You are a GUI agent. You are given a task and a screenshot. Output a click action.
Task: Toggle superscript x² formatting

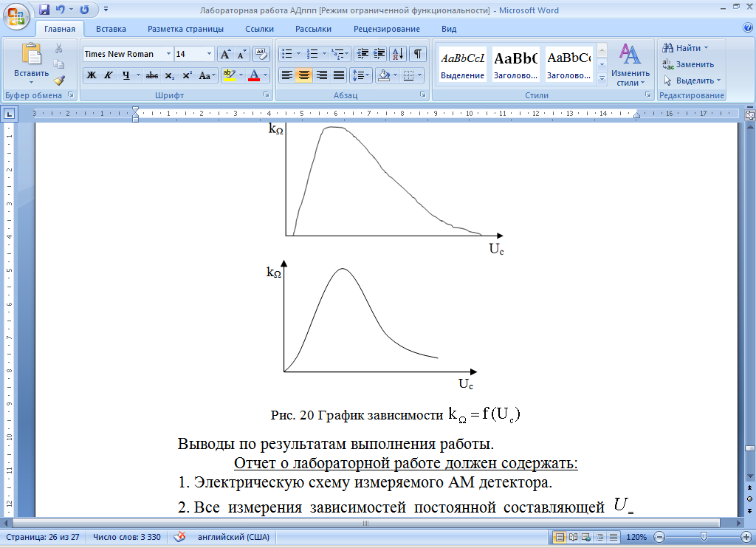click(x=187, y=75)
